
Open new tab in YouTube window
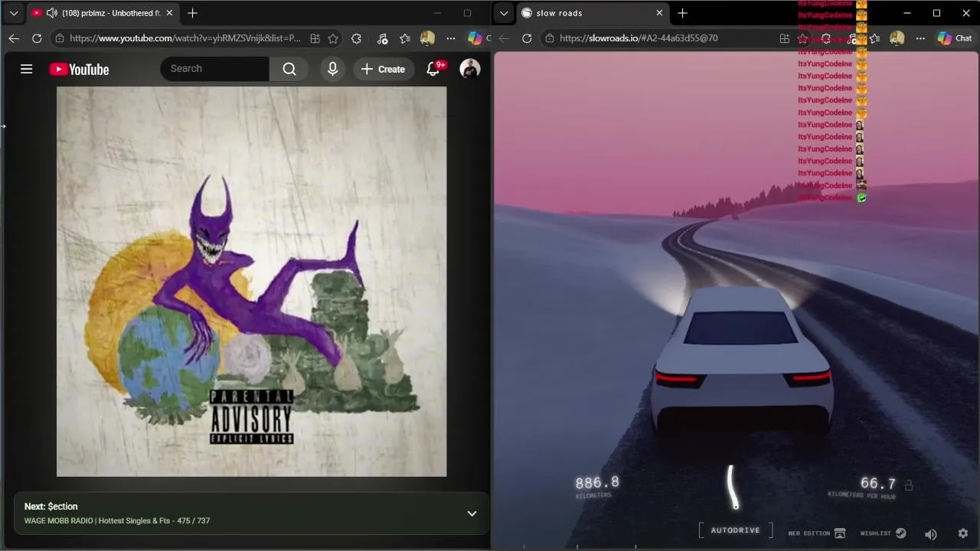pyautogui.click(x=192, y=13)
